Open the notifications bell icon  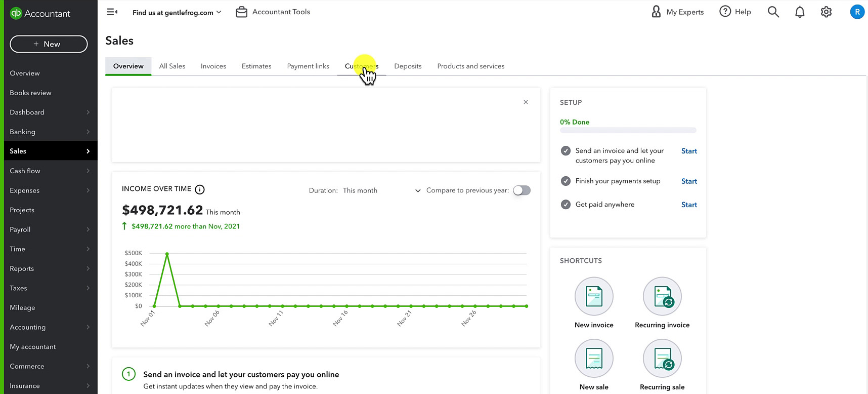(800, 12)
